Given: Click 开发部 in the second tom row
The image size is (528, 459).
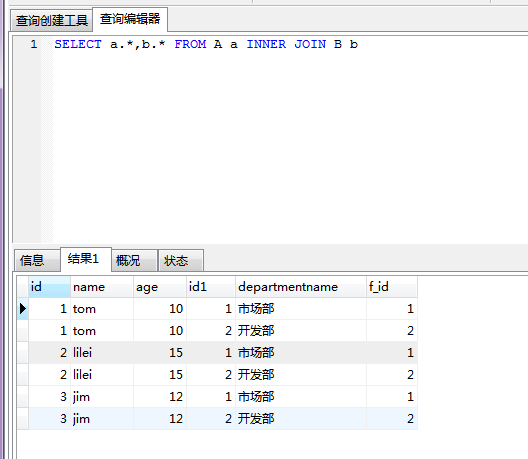Looking at the screenshot, I should 301,331.
